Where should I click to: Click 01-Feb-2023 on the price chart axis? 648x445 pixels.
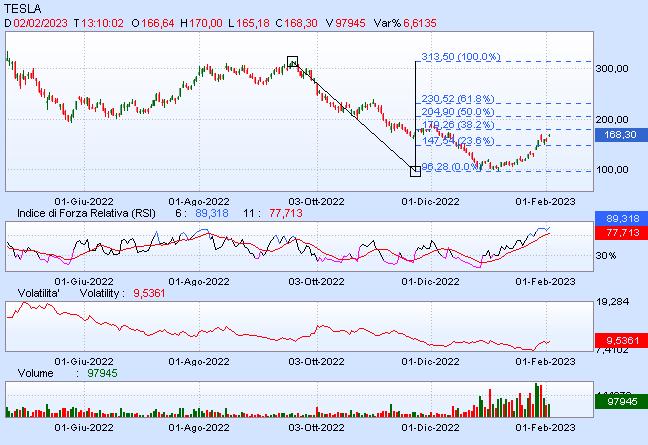[x=545, y=202]
